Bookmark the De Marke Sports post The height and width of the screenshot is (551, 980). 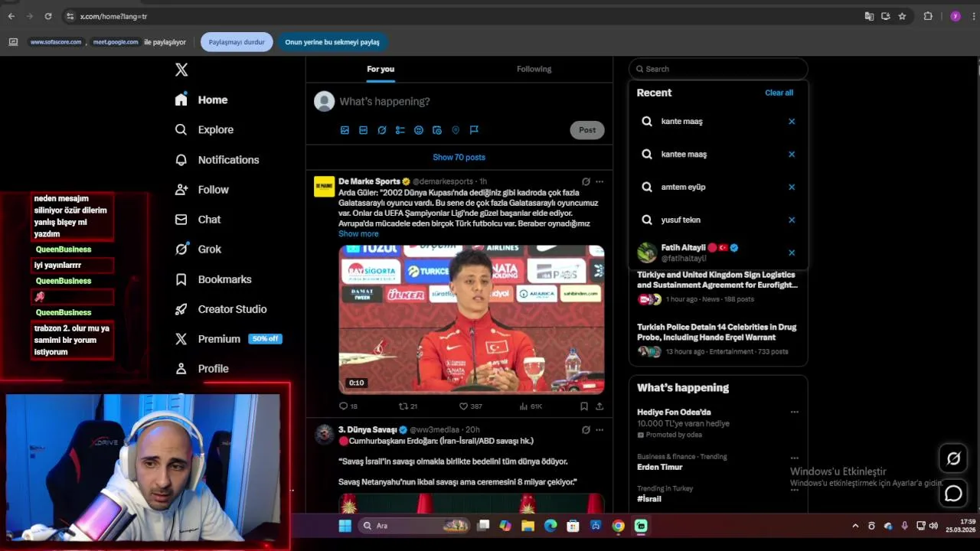[583, 406]
